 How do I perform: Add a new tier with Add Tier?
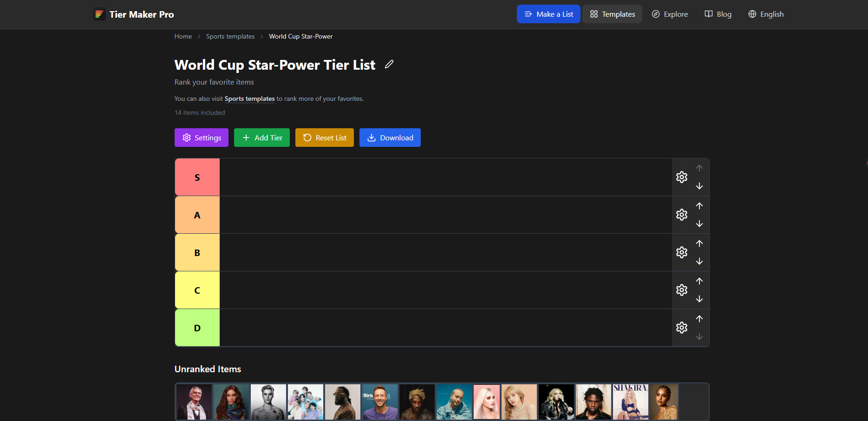(262, 138)
